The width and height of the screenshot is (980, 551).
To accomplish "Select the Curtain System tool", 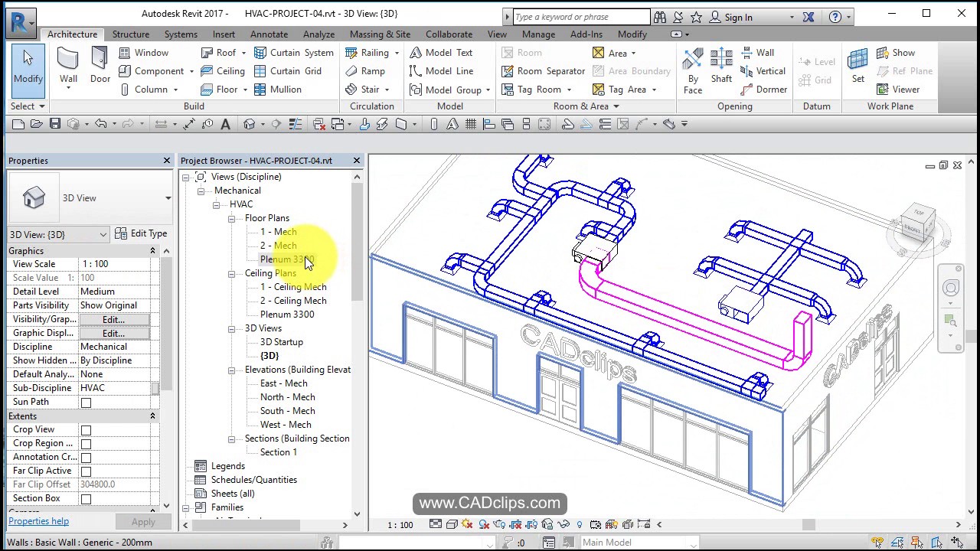I will click(293, 53).
